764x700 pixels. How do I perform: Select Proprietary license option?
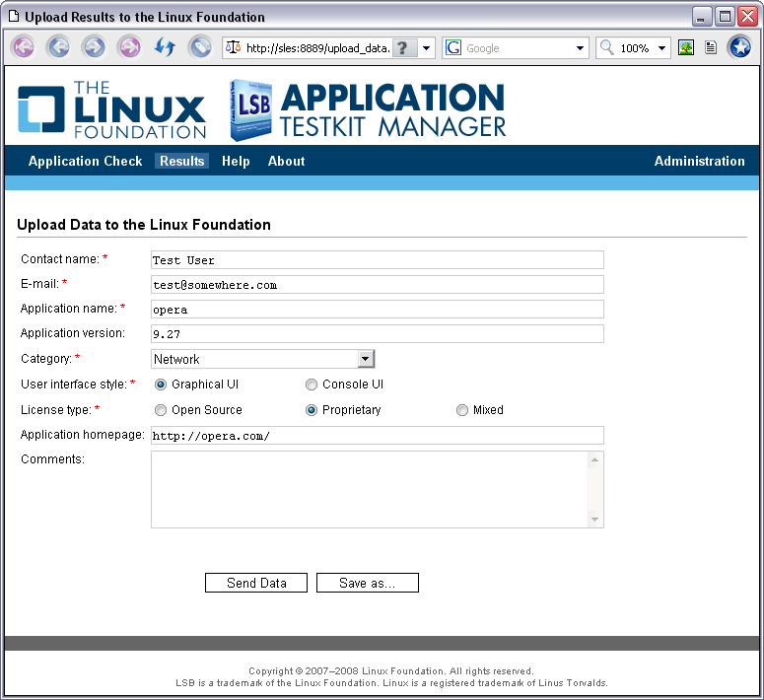[x=312, y=410]
